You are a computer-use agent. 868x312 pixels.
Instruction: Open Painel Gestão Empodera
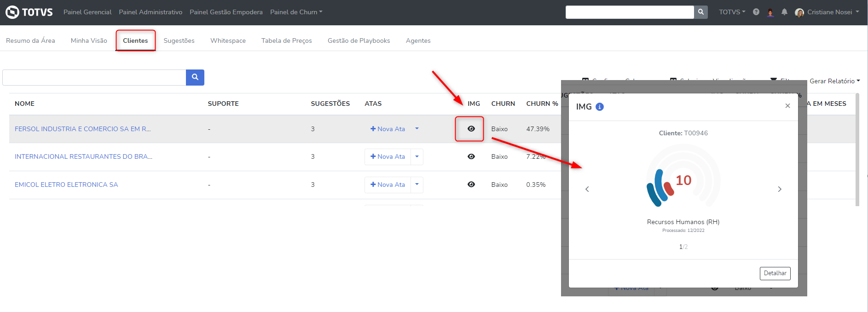pos(226,12)
